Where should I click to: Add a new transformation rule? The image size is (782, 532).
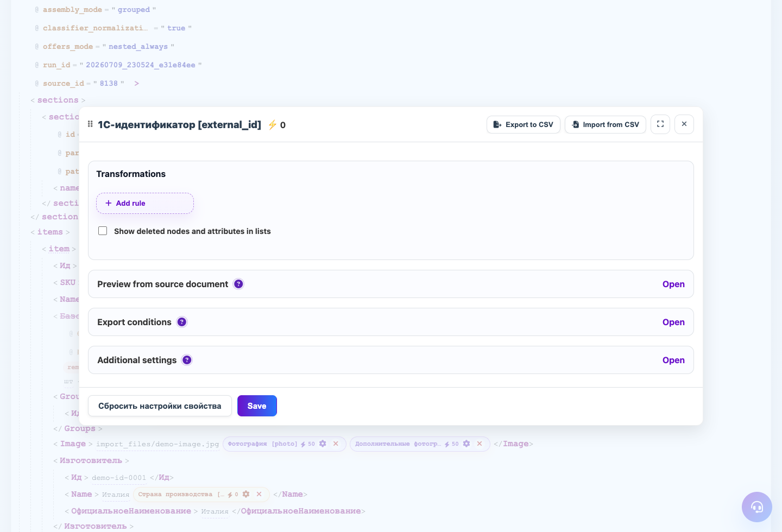145,203
